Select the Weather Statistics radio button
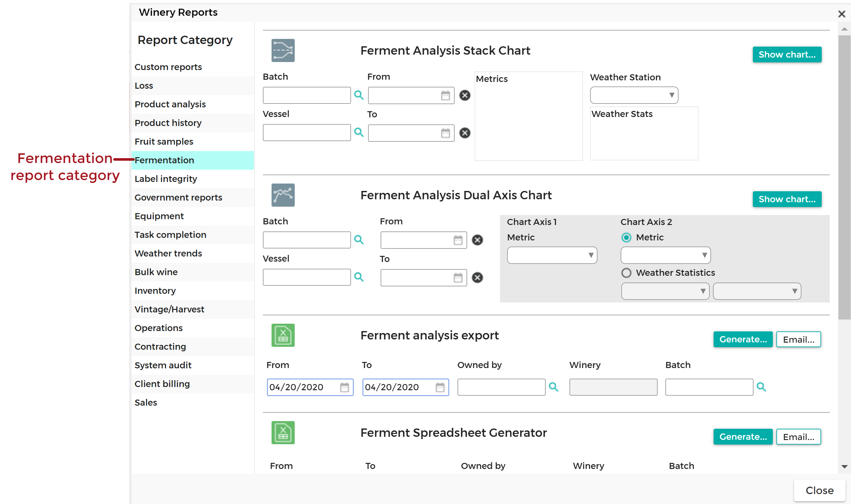 pyautogui.click(x=626, y=273)
